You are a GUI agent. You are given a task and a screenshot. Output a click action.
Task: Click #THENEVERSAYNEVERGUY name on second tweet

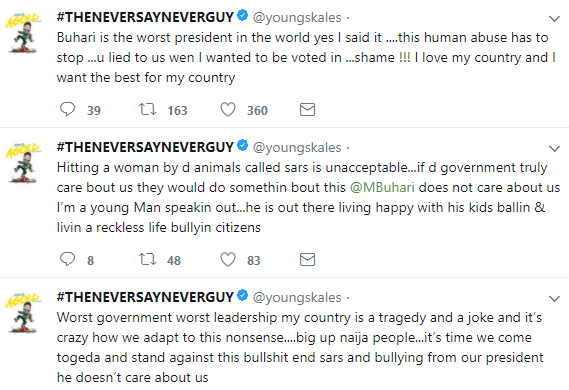click(145, 147)
